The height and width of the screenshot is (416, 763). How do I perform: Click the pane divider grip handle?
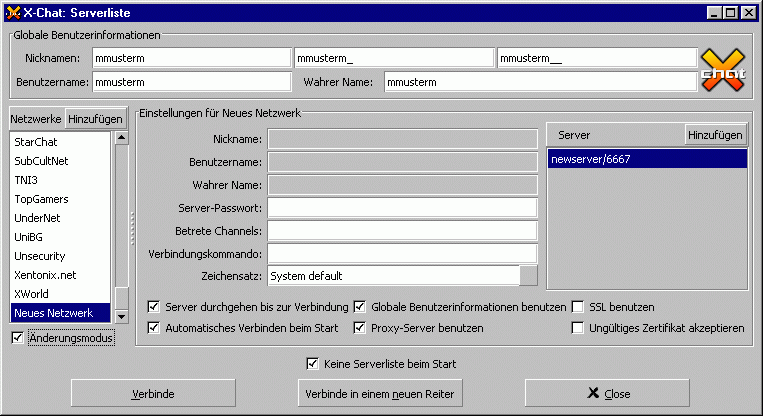pos(132,228)
